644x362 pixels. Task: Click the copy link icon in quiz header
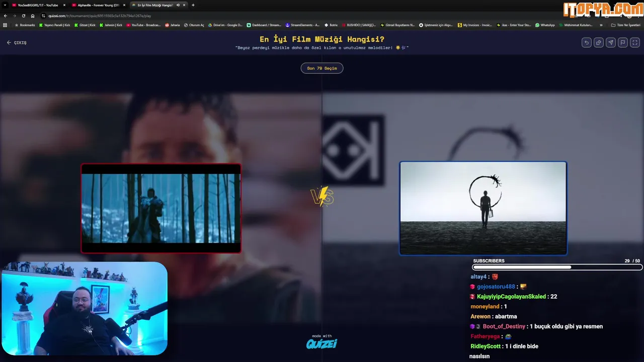click(x=598, y=43)
